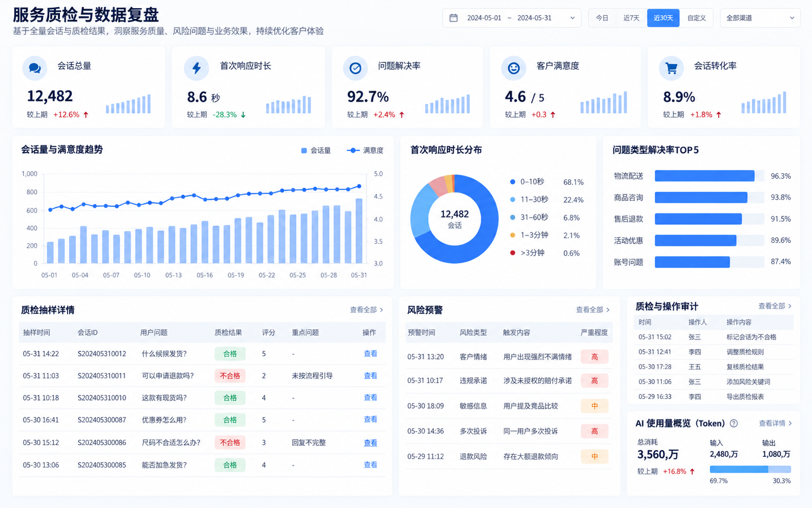Click the lightning bolt icon for 首次响应时长
Screen dimensions: 812x508
point(197,68)
